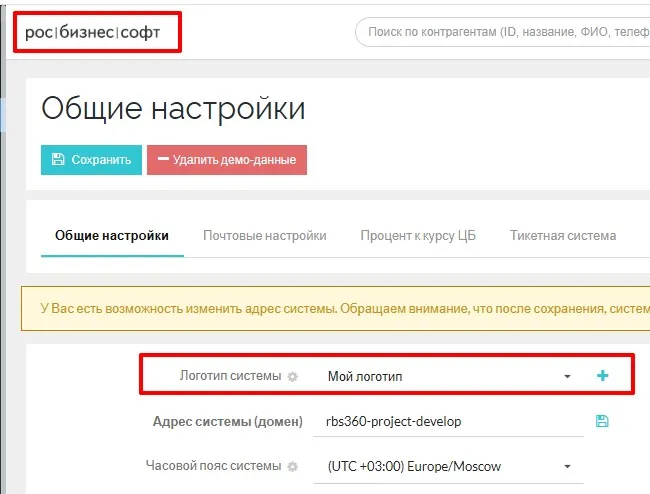Click the gear icon beside Часовой пояс системы
This screenshot has height=494, width=650.
pyautogui.click(x=293, y=467)
